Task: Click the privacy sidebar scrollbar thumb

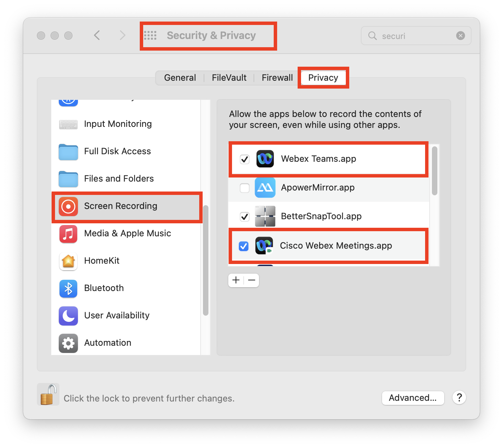Action: point(206,260)
